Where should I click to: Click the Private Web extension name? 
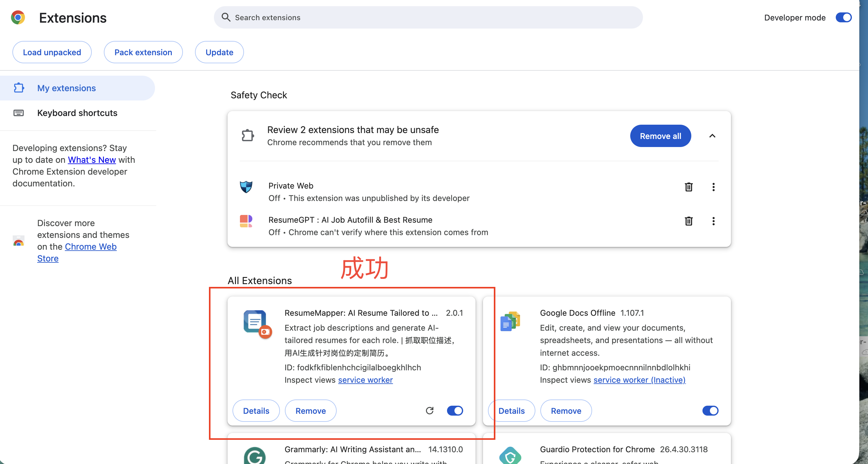click(x=290, y=185)
